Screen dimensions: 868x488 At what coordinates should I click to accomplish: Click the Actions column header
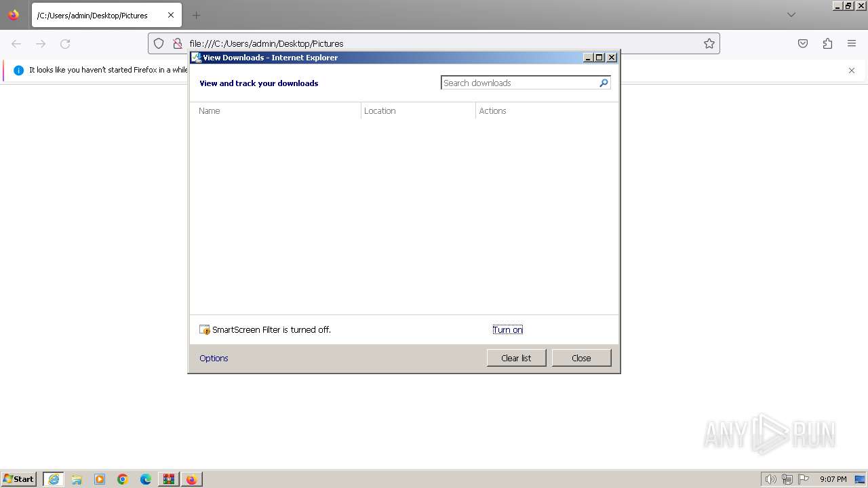point(547,111)
